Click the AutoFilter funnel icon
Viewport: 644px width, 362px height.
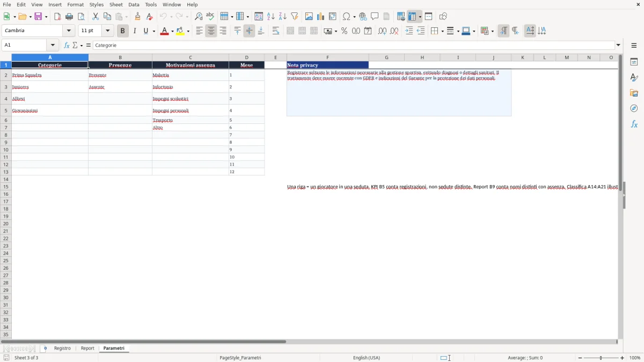295,17
